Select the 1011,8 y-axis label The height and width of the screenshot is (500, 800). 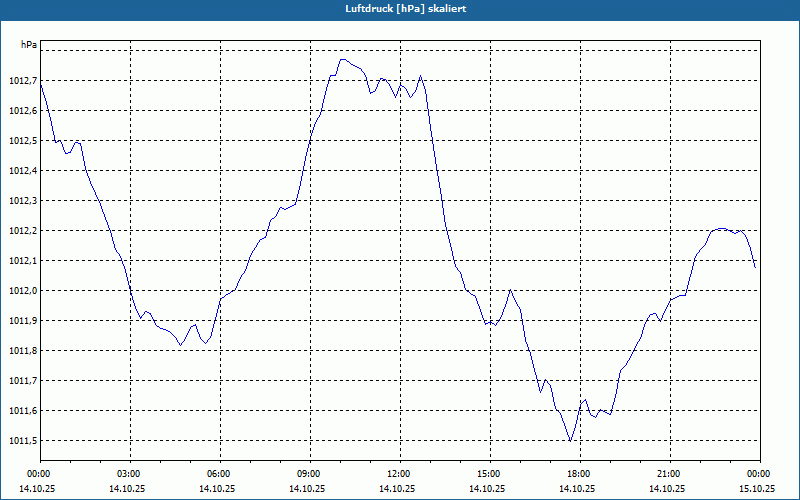(23, 351)
